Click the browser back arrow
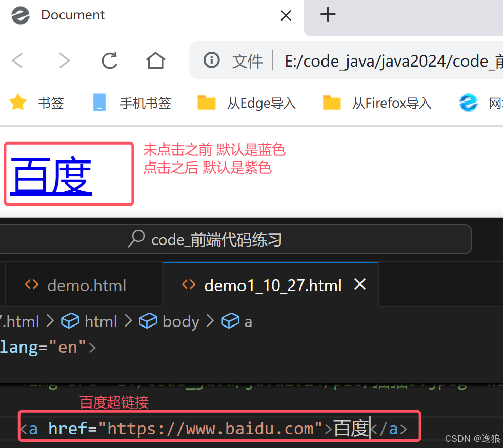Screen dimensions: 503x448 tap(17, 60)
